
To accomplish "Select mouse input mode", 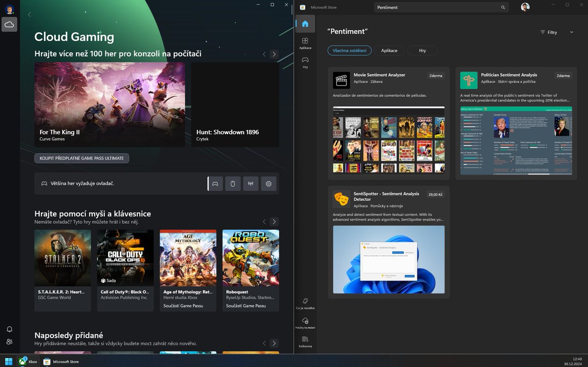I will tap(233, 183).
